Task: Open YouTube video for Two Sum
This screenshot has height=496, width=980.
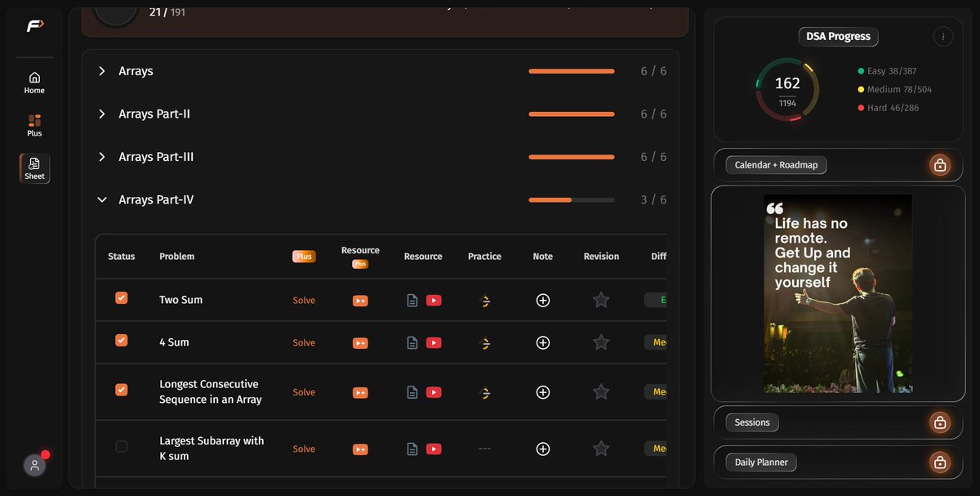Action: coord(434,300)
